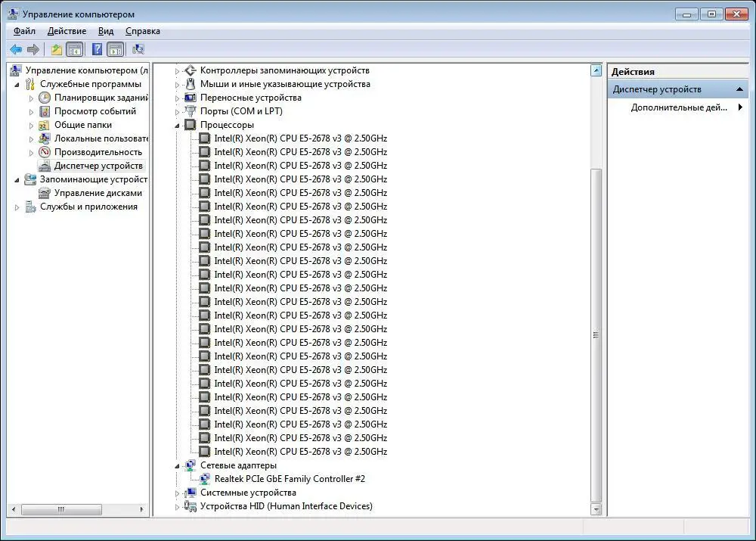Screen dimensions: 756x541
Task: Go back with the blue left arrow
Action: (x=16, y=49)
